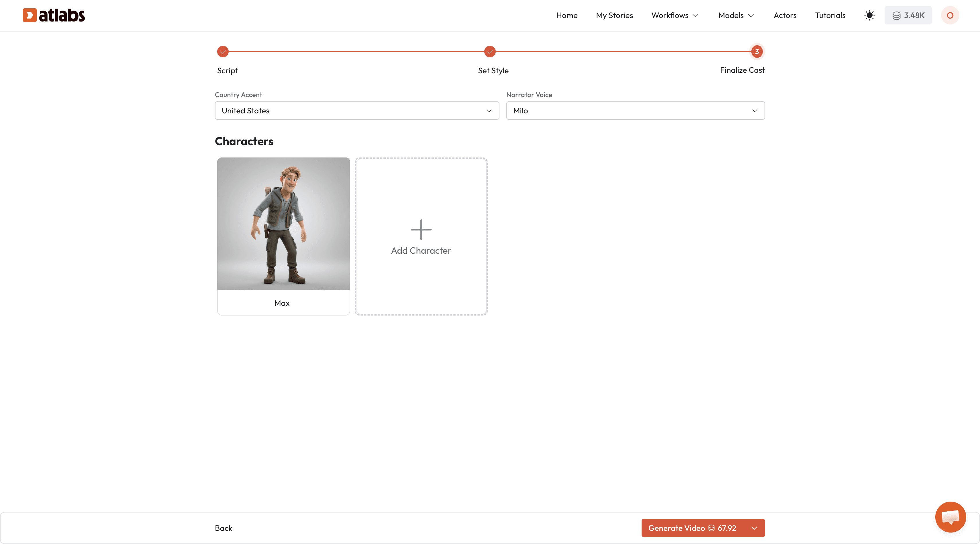Select the Max character thumbnail

click(x=283, y=224)
